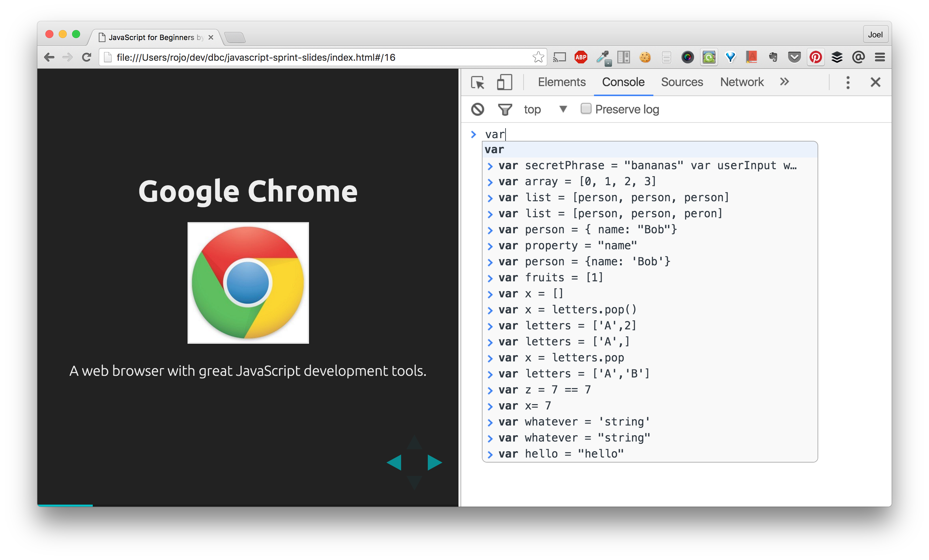Select 'var whatever = "string"' double-quoted suggestion

(x=650, y=438)
